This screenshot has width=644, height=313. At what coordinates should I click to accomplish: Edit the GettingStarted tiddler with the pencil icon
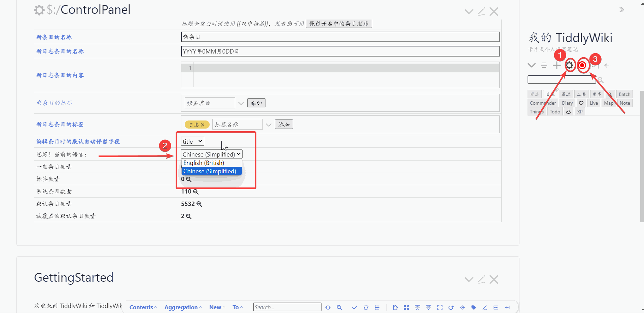(x=481, y=279)
